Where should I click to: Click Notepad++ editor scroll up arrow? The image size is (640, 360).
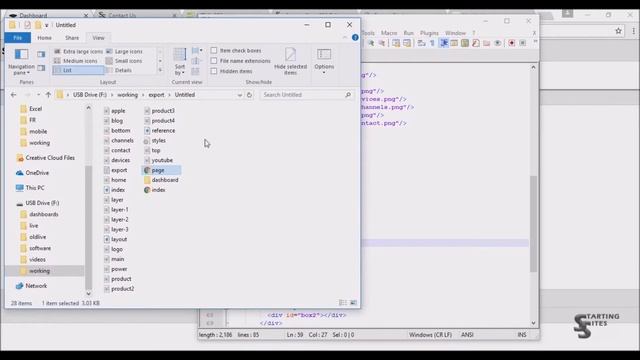[x=533, y=67]
